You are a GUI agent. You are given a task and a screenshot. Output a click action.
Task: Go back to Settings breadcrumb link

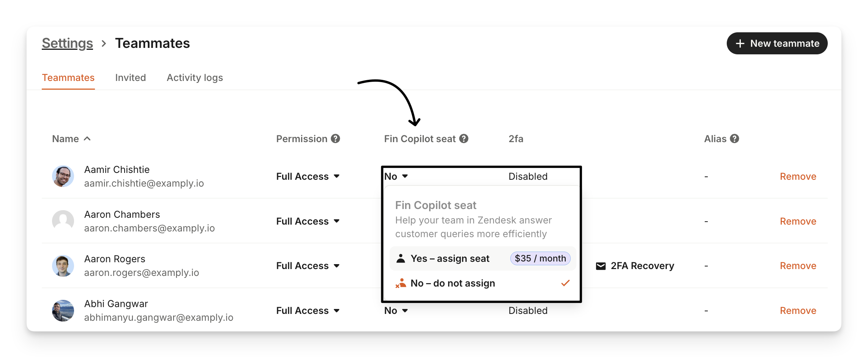pos(67,43)
